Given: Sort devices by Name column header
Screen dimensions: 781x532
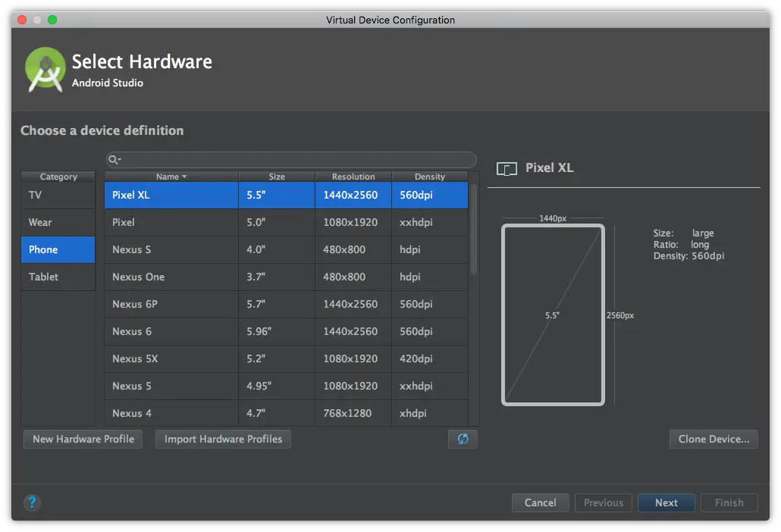Looking at the screenshot, I should pos(171,177).
